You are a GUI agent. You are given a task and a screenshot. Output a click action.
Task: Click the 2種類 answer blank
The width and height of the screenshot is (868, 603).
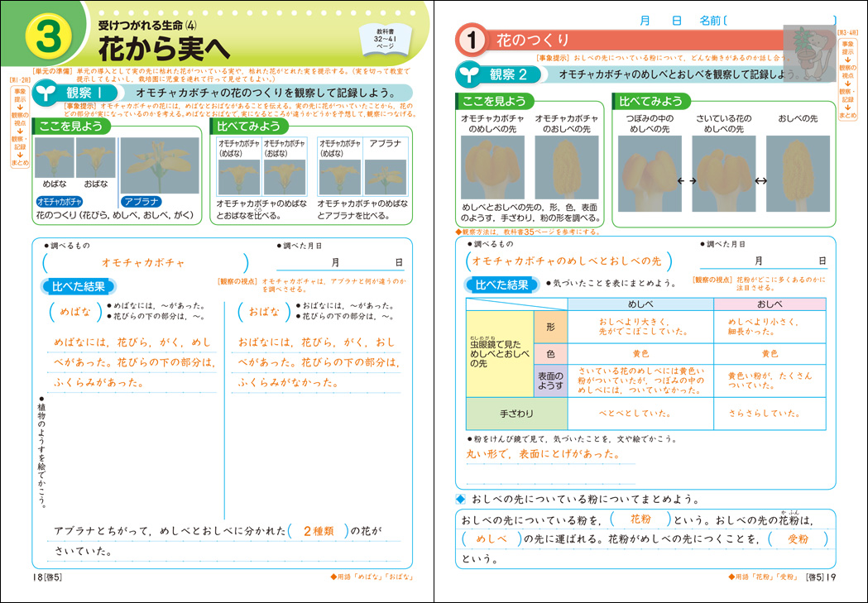pos(319,531)
